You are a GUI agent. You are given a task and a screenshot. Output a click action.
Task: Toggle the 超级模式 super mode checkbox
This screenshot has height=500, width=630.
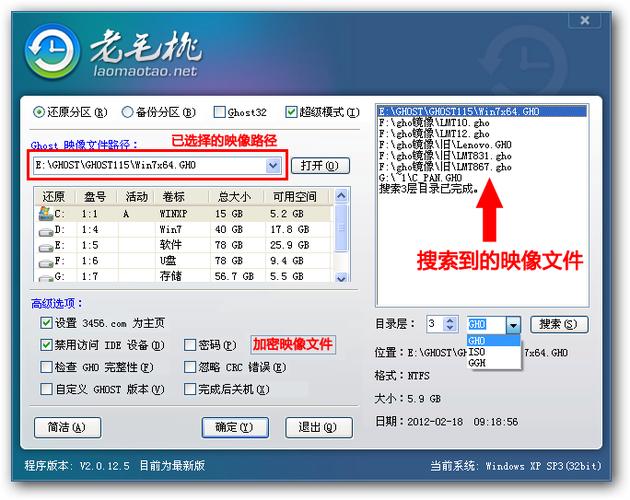pos(292,112)
